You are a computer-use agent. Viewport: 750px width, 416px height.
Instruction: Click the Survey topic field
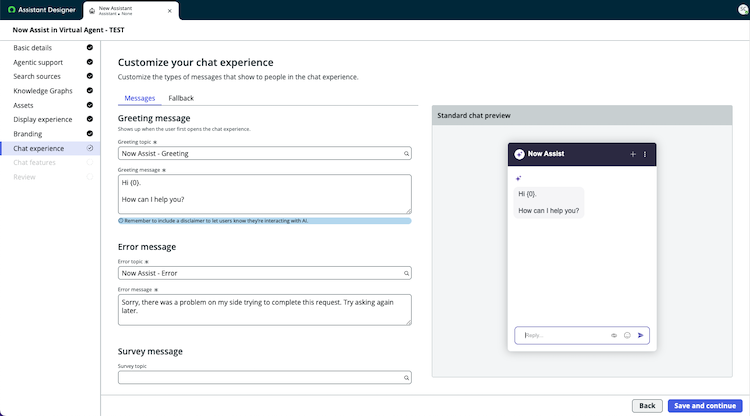tap(265, 378)
